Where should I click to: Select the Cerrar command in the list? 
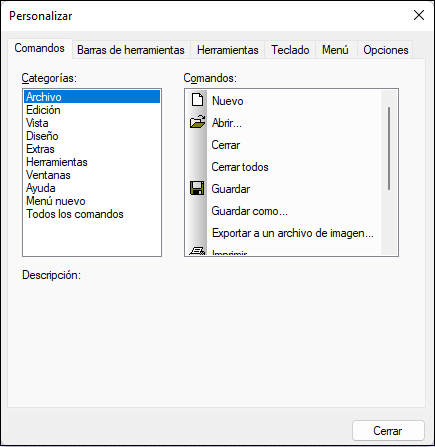tap(283, 145)
